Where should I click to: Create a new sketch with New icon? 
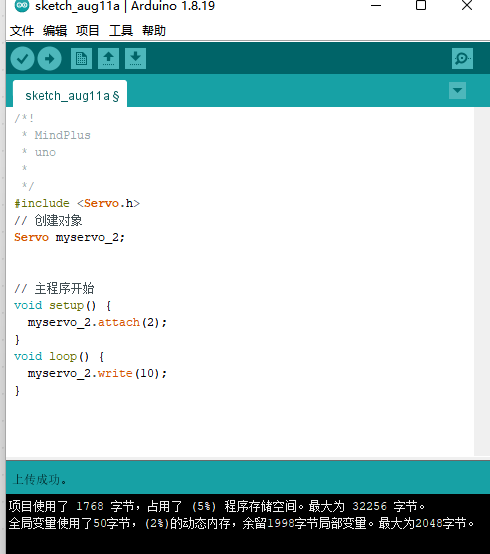82,59
